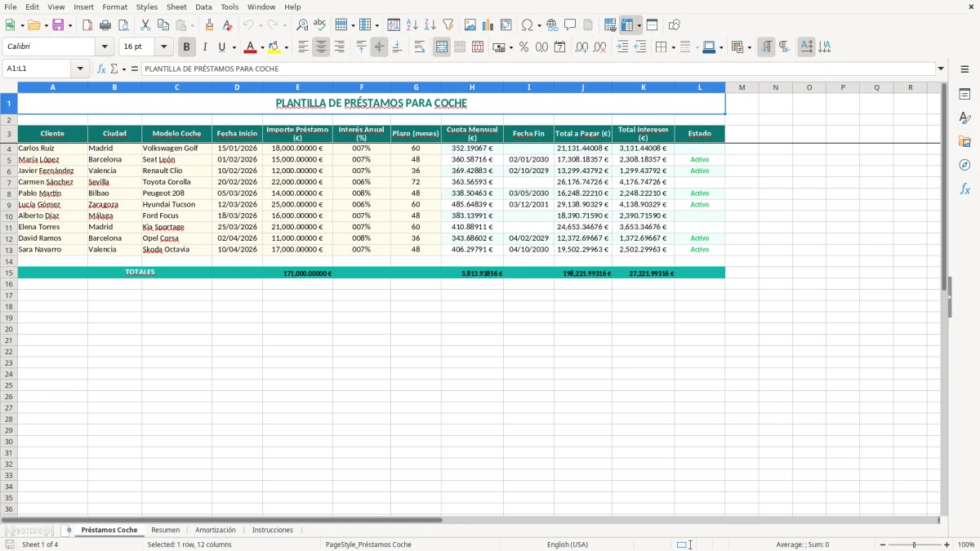Insert hyperlink globe icon

pyautogui.click(x=552, y=25)
